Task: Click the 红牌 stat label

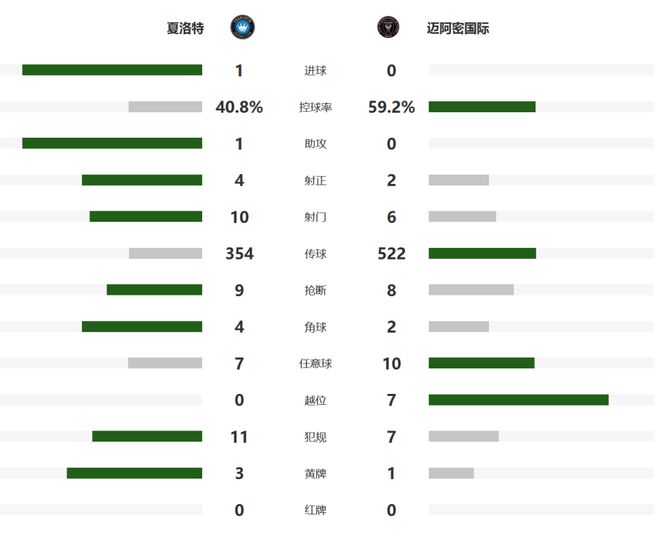Action: click(315, 510)
